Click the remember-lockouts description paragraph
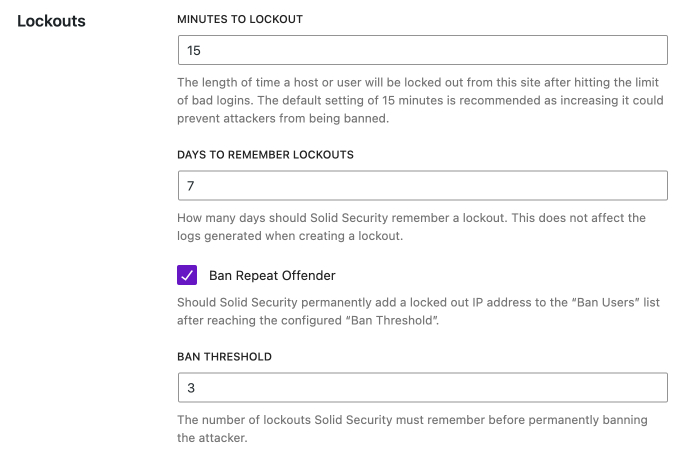684x471 pixels. tap(412, 226)
